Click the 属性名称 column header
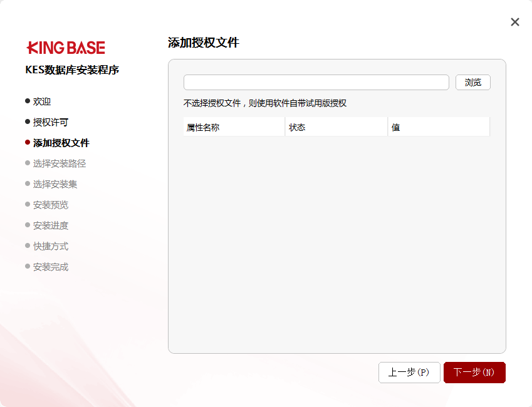 234,127
